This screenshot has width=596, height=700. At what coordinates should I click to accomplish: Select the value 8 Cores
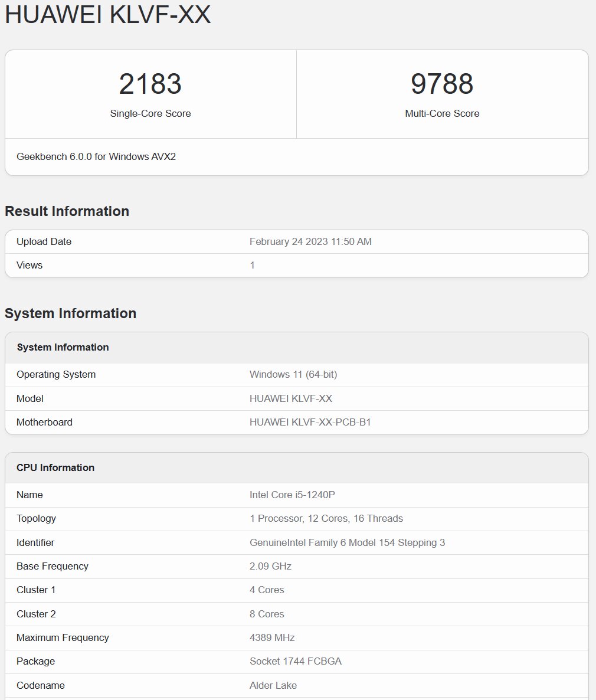tap(267, 614)
